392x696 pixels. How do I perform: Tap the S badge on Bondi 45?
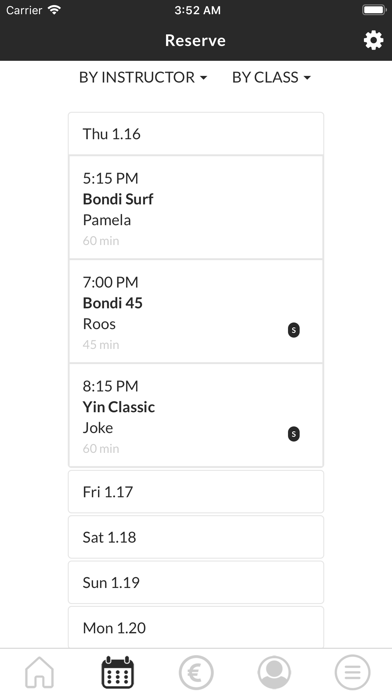pos(293,330)
